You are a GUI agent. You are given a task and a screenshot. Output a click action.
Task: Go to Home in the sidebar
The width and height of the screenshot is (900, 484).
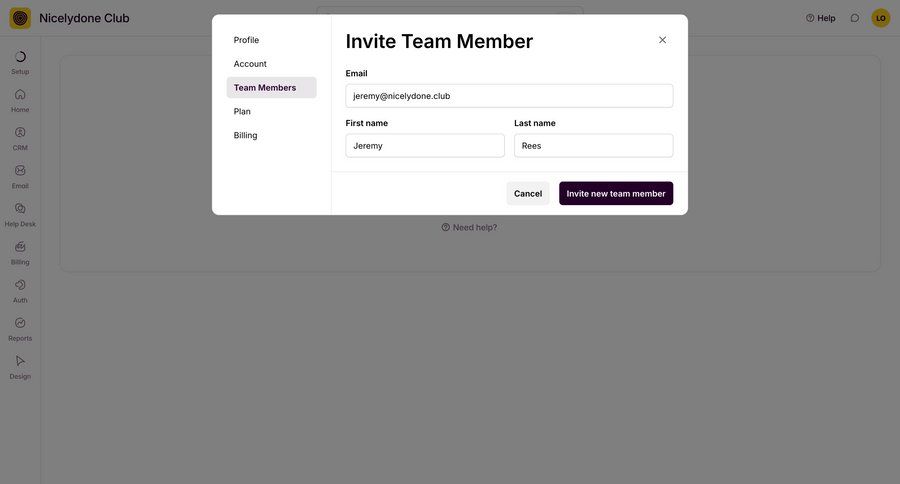20,94
